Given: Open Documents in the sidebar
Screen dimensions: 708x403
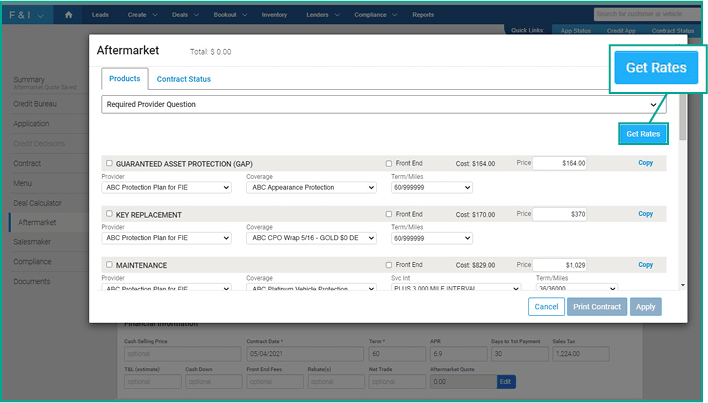Looking at the screenshot, I should coord(32,282).
